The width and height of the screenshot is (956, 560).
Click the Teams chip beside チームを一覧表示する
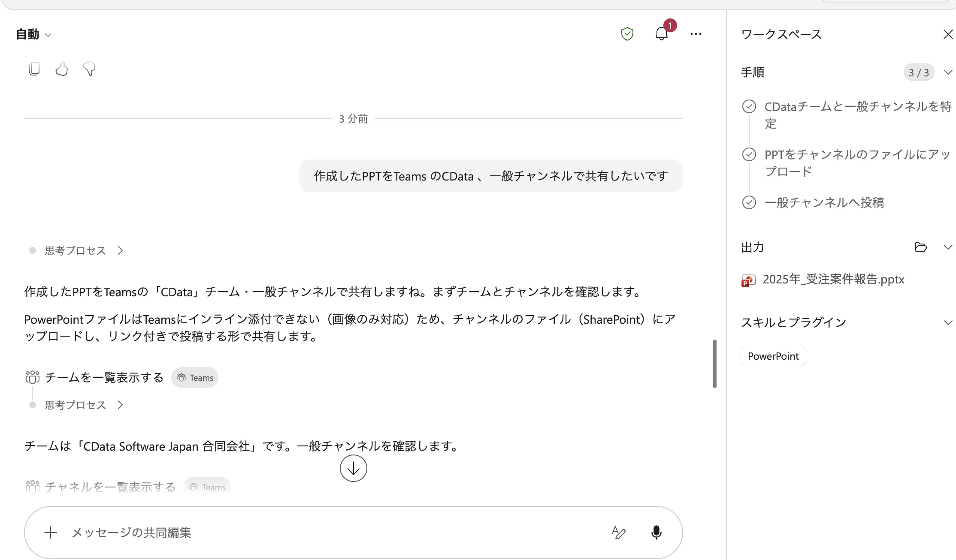click(195, 377)
